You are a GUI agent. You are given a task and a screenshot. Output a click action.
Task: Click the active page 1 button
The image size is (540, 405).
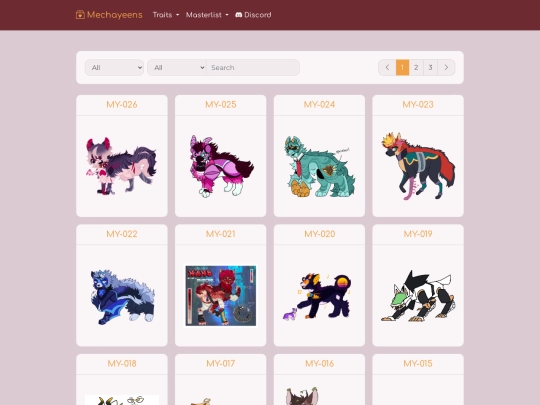402,68
